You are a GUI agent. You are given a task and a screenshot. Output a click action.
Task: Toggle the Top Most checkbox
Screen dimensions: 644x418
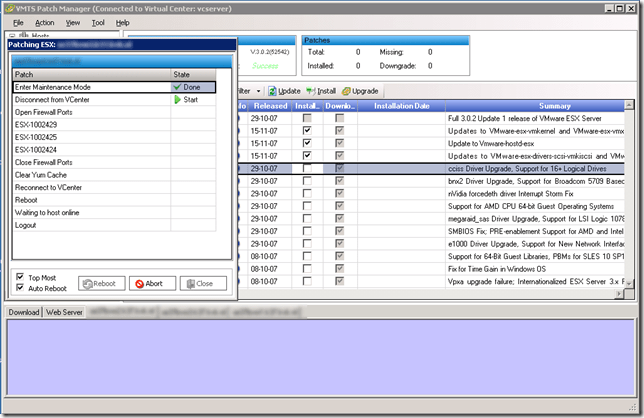[20, 276]
